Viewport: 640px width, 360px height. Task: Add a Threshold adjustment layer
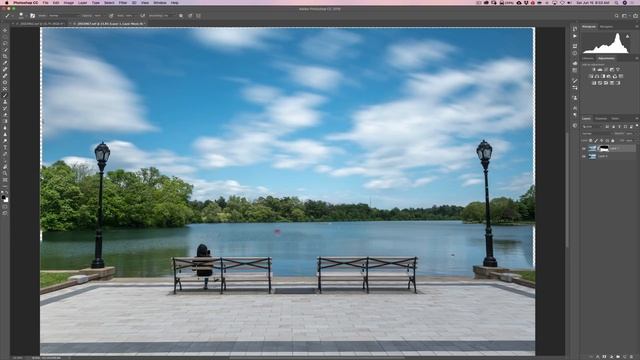coord(606,83)
